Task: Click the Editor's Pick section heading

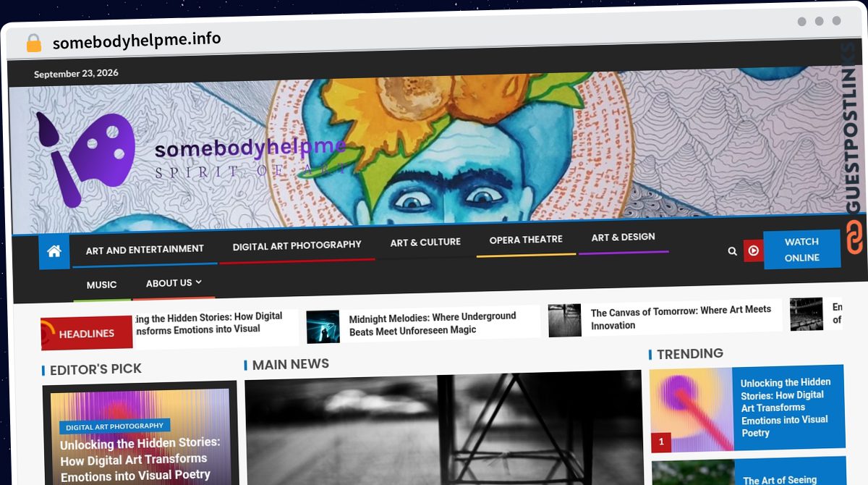Action: pos(95,370)
